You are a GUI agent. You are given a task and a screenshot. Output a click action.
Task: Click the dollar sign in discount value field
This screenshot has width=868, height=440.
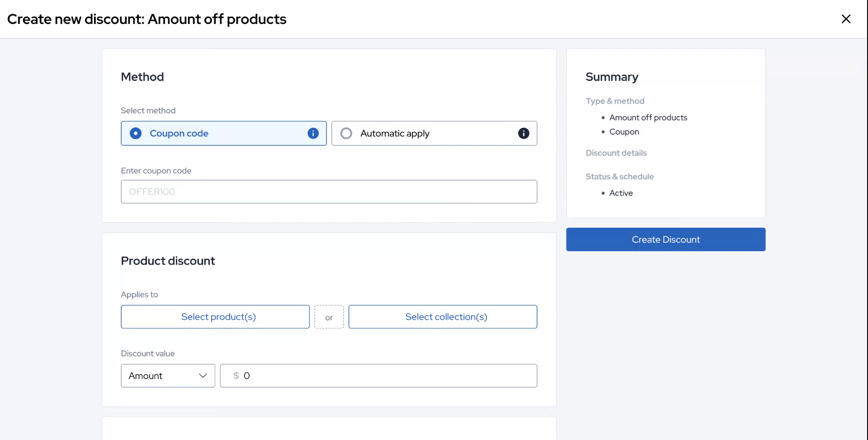(x=235, y=375)
